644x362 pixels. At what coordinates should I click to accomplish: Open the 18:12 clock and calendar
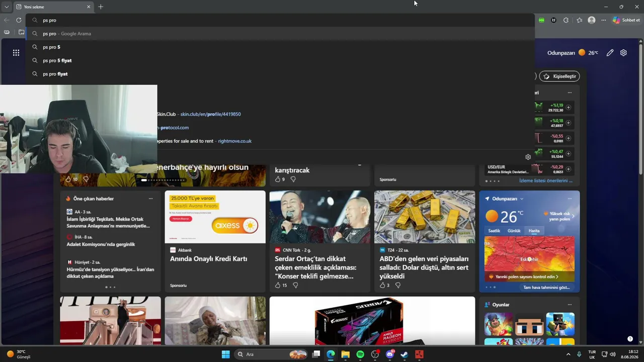629,354
